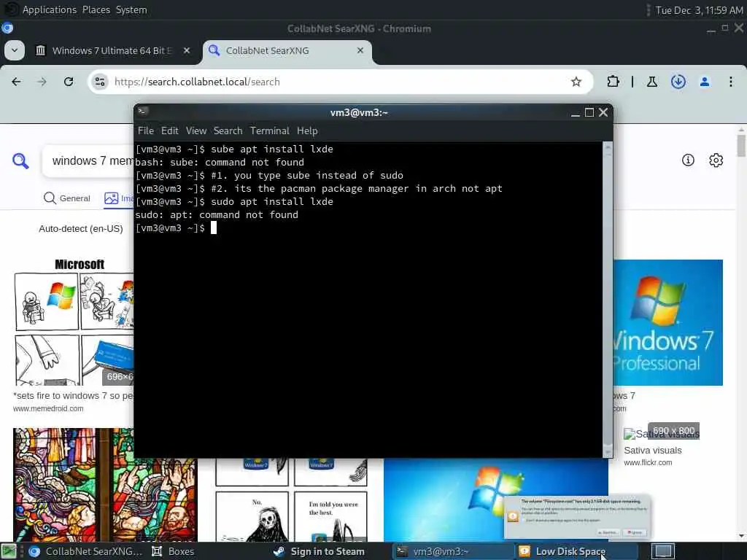The image size is (747, 560).
Task: Switch to General search category
Action: [66, 198]
